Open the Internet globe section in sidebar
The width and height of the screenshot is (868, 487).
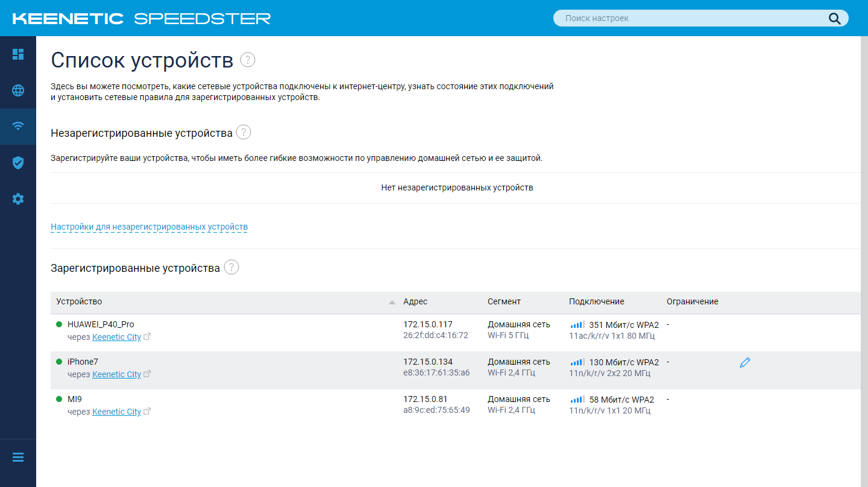[x=18, y=90]
